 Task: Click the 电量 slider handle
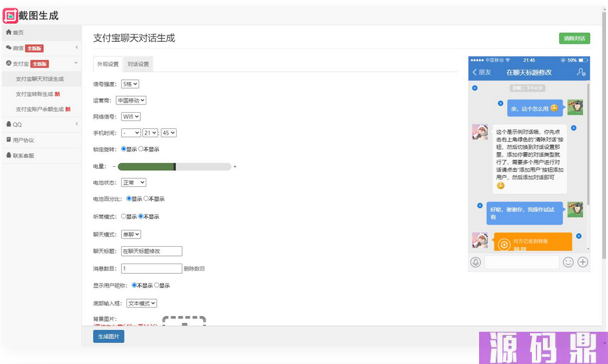(175, 167)
